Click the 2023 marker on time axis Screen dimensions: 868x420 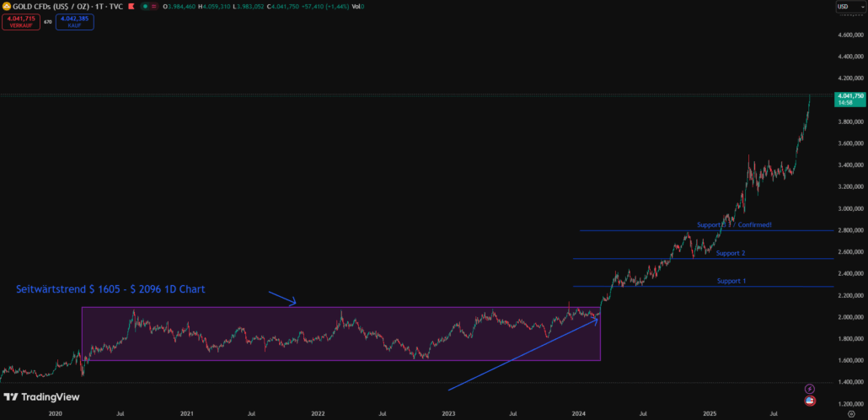point(448,414)
